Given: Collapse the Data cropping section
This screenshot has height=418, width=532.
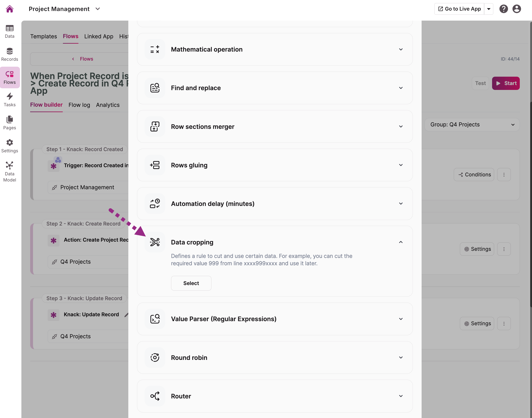Looking at the screenshot, I should click(x=401, y=242).
